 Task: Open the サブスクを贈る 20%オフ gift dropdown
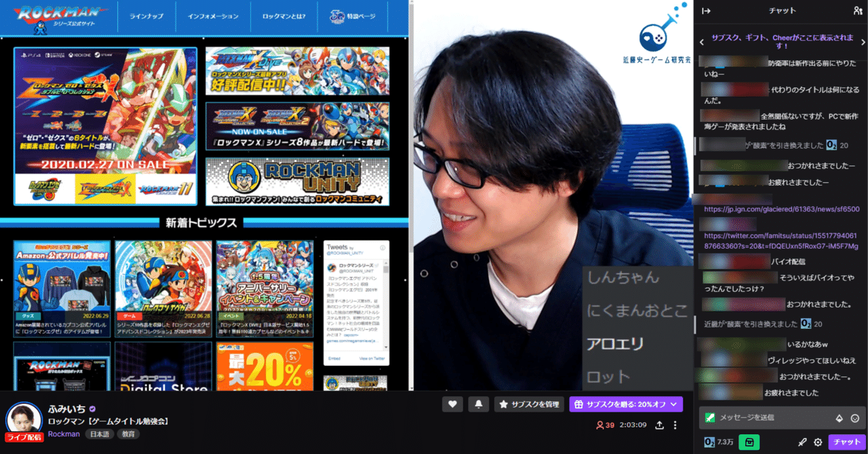click(625, 404)
